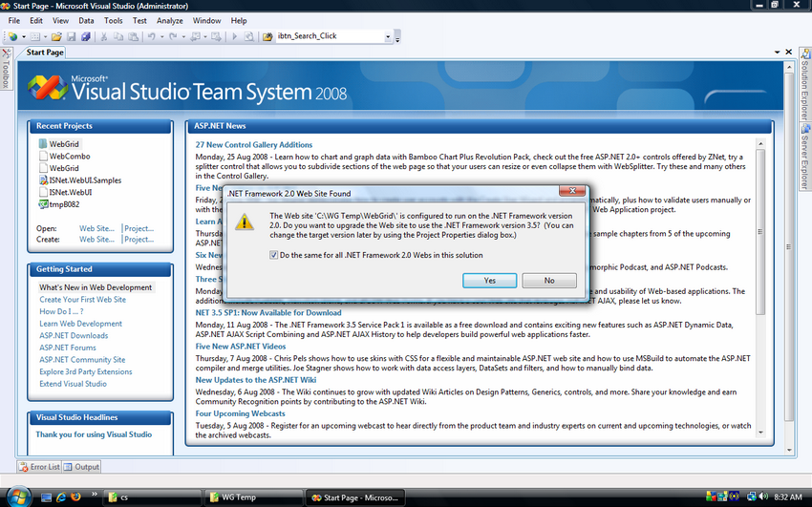
Task: Click the Open Web Site link
Action: (96, 228)
